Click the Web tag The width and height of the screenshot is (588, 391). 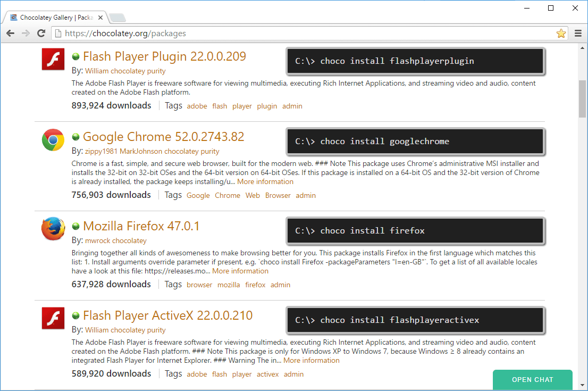pyautogui.click(x=253, y=196)
